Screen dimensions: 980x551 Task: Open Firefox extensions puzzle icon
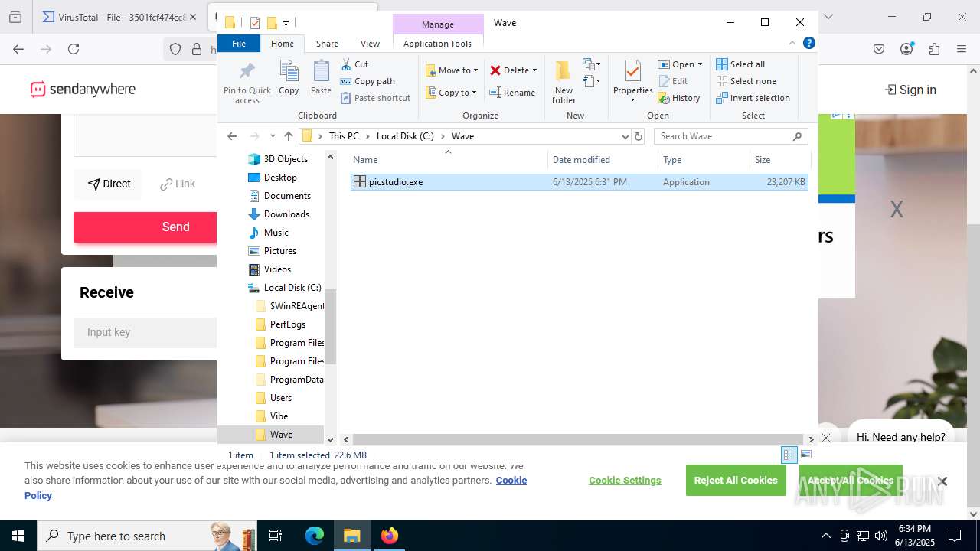(x=934, y=49)
